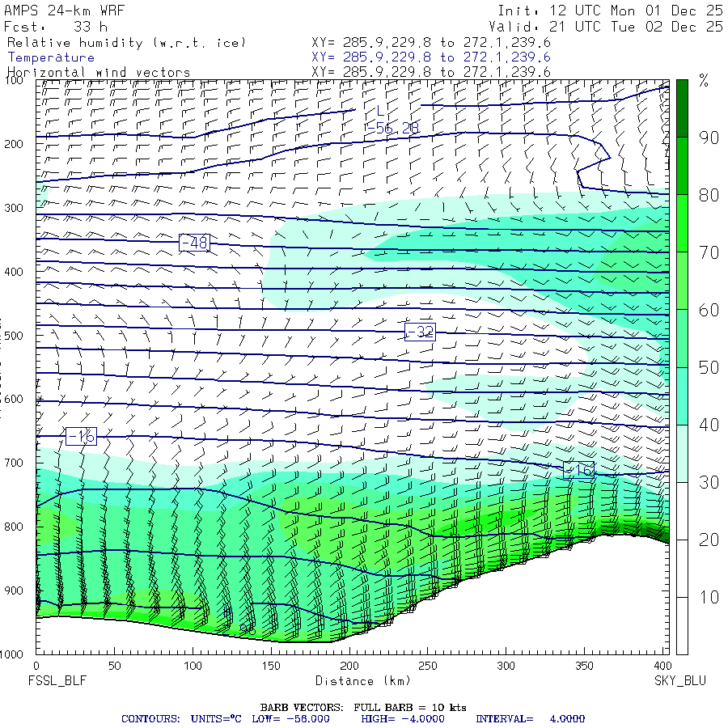Click the SKY_BLU endpoint label
728x728 pixels.
coord(680,680)
